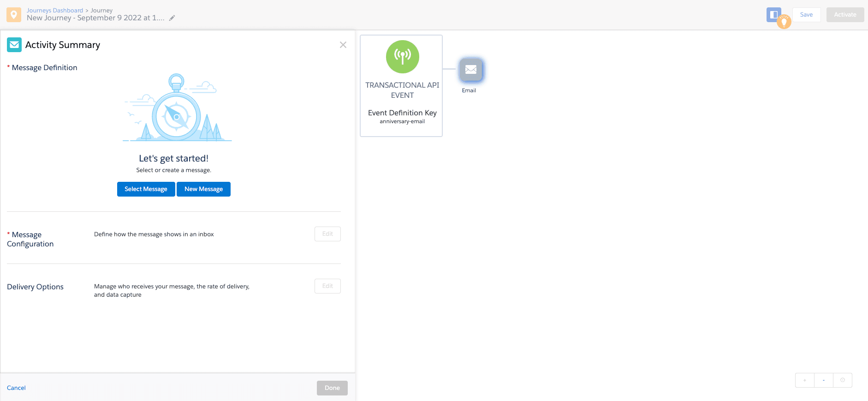Click the Activate button
The image size is (868, 401).
845,15
